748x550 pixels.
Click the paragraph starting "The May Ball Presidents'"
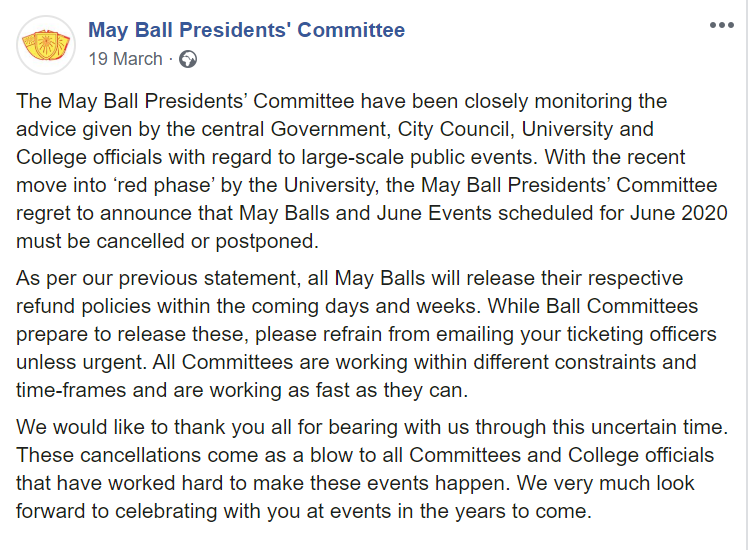pyautogui.click(x=372, y=171)
